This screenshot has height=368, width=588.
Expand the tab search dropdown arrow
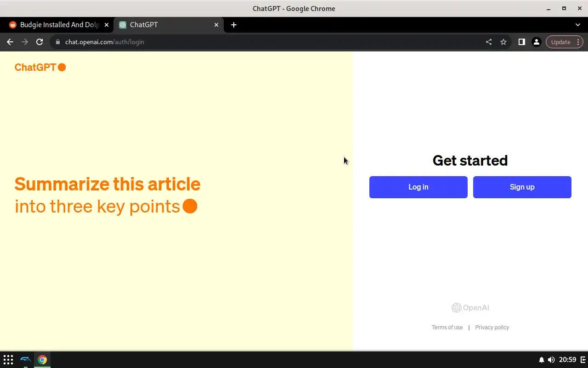coord(578,25)
